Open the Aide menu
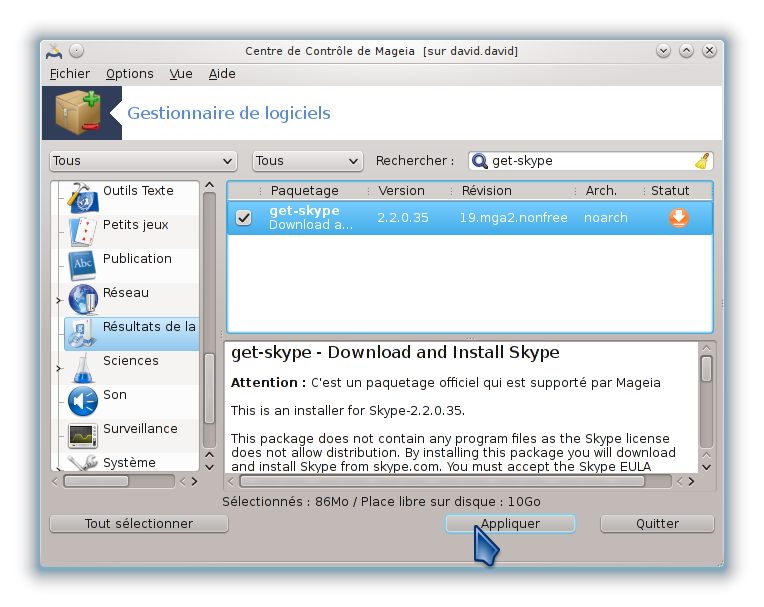764x607 pixels. (x=222, y=74)
